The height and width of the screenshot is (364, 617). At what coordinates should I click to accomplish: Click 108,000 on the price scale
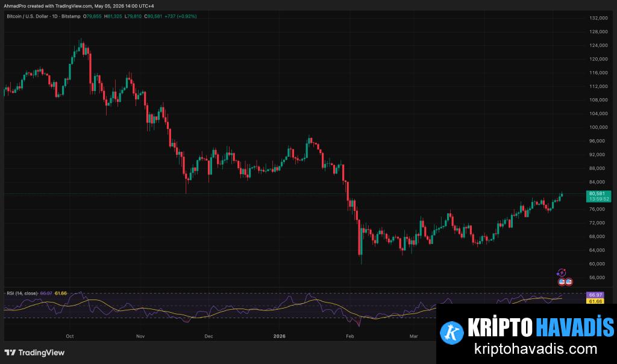click(x=598, y=100)
